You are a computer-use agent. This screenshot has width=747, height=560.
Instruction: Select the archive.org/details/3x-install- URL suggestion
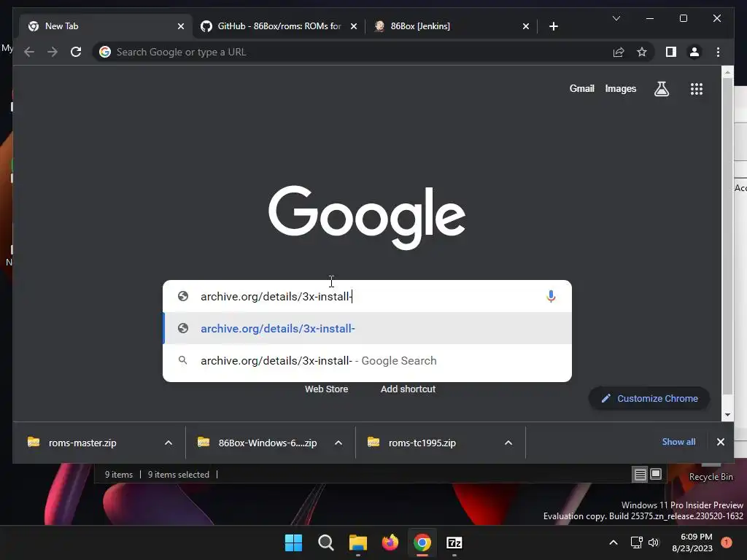368,329
